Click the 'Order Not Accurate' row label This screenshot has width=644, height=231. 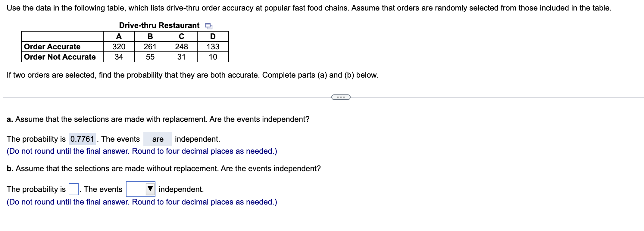60,57
